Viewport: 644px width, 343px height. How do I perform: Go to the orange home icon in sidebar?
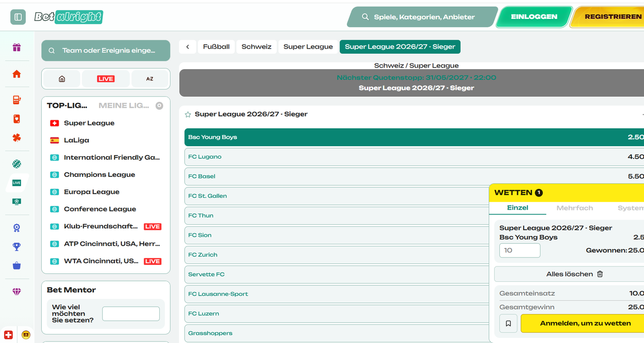pos(17,74)
